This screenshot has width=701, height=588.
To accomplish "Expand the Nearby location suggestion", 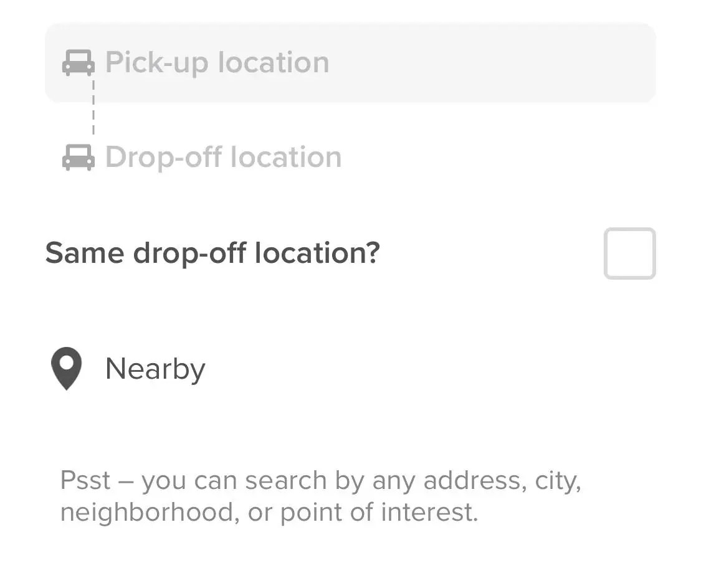I will (155, 368).
